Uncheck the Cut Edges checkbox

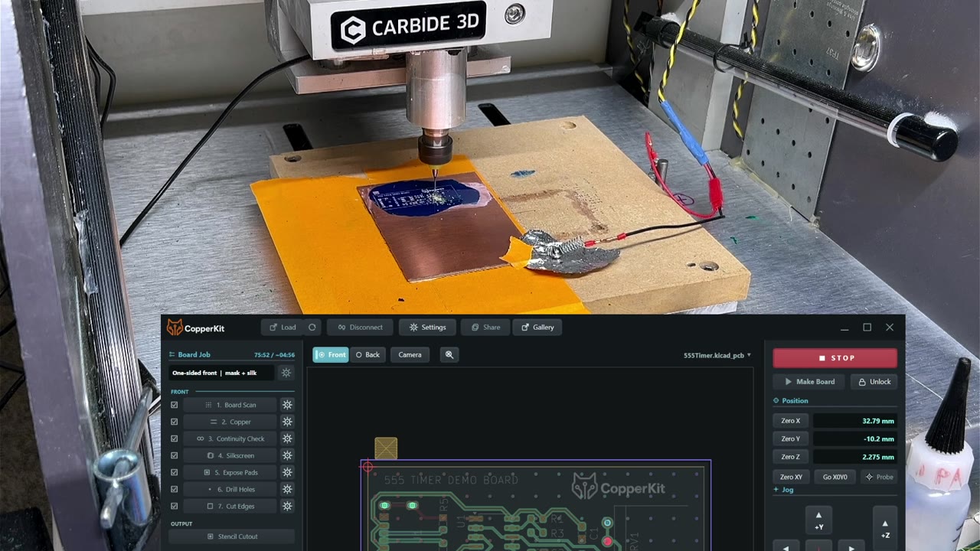pyautogui.click(x=175, y=506)
